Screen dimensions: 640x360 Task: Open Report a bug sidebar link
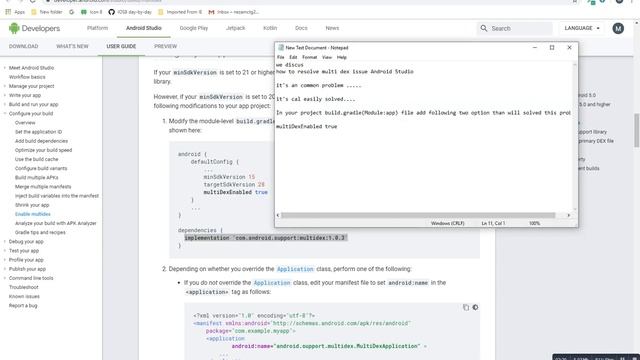(23, 306)
